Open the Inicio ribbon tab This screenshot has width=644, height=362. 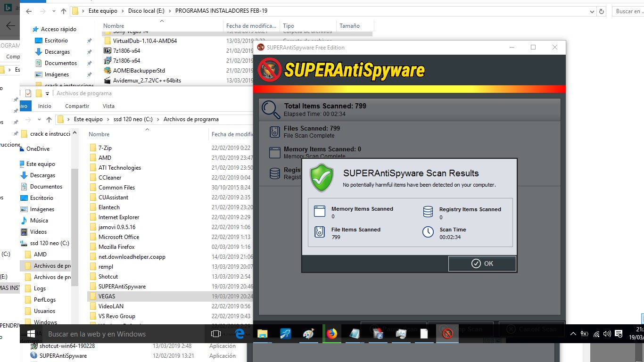45,106
